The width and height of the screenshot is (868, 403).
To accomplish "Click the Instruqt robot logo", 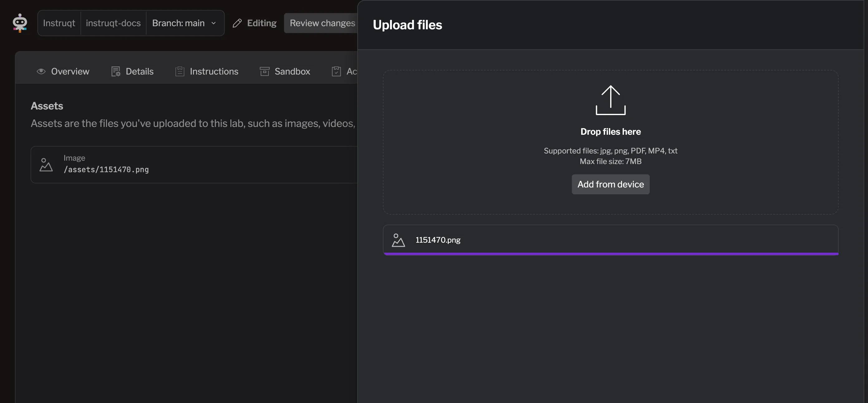I will [20, 23].
